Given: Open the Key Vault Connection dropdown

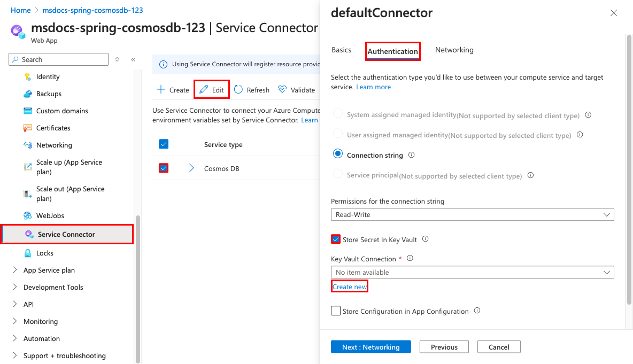Looking at the screenshot, I should [x=472, y=272].
